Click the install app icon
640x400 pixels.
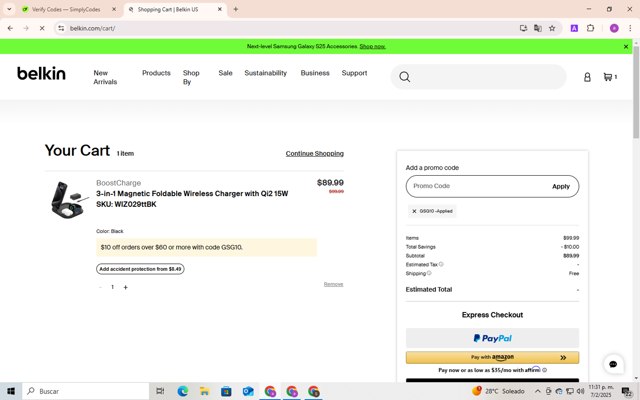tap(523, 28)
